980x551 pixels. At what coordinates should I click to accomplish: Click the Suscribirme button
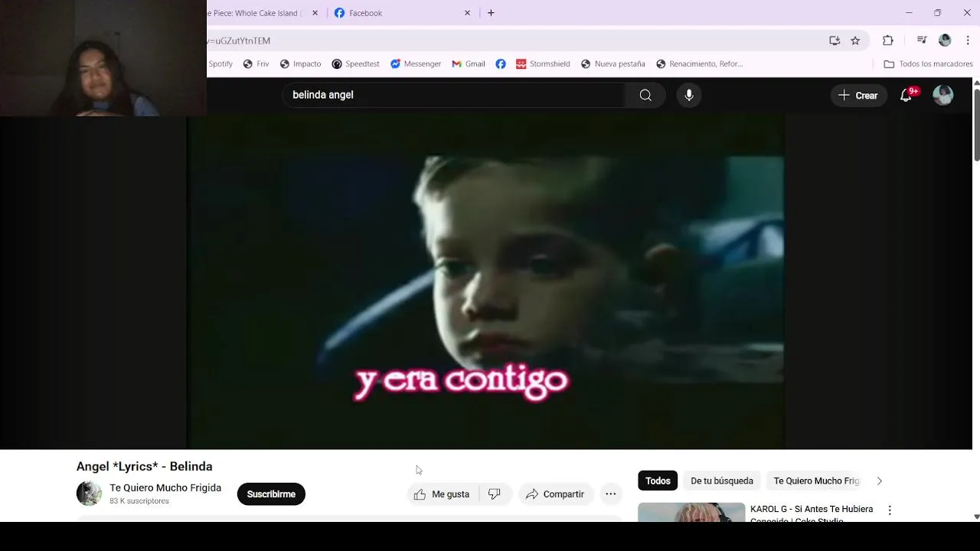(271, 494)
